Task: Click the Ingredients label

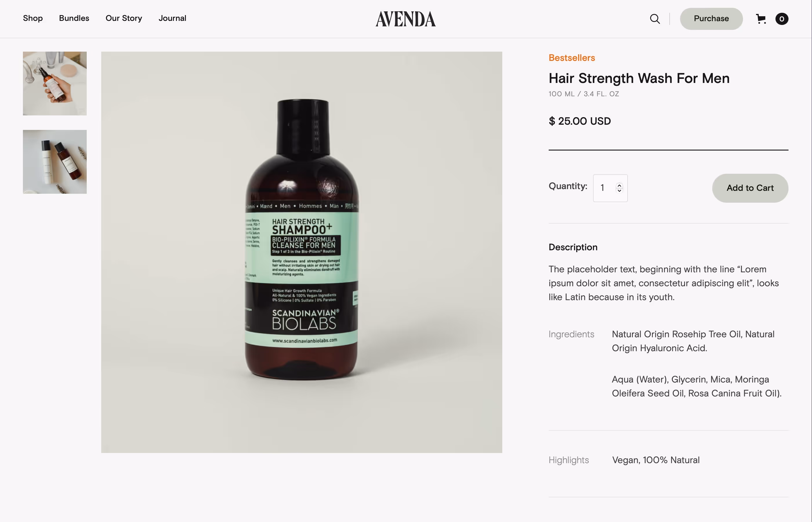Action: 571,334
